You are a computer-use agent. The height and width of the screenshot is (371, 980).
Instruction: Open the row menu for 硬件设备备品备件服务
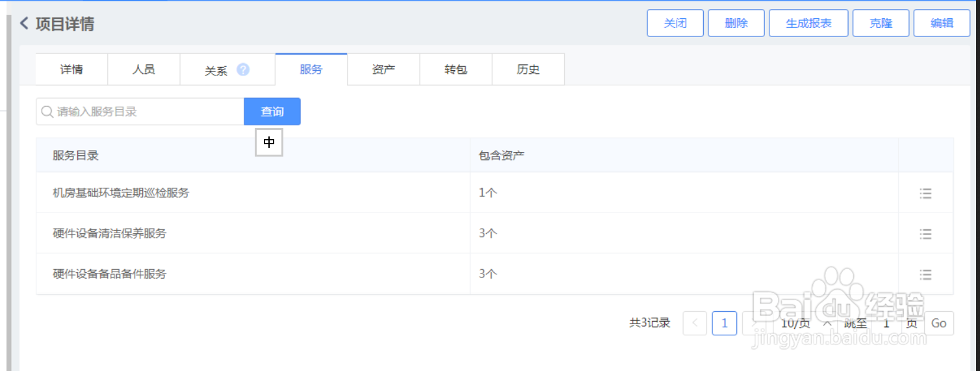(926, 274)
